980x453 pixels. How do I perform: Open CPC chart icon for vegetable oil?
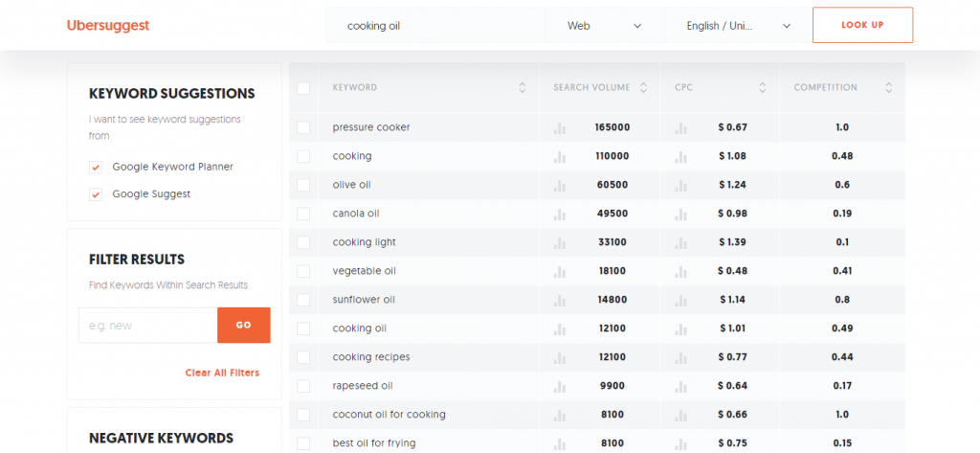click(x=680, y=272)
